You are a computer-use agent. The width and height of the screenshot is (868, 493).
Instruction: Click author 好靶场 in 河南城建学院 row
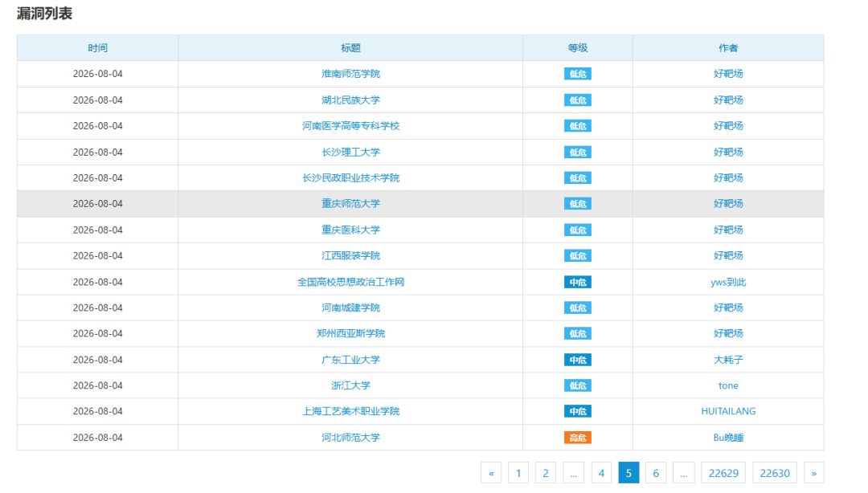(728, 308)
